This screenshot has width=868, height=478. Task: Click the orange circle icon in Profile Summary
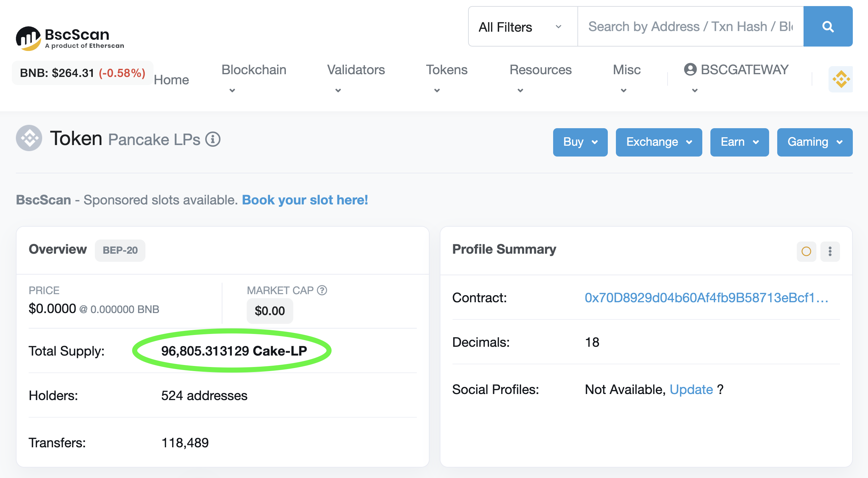tap(806, 251)
